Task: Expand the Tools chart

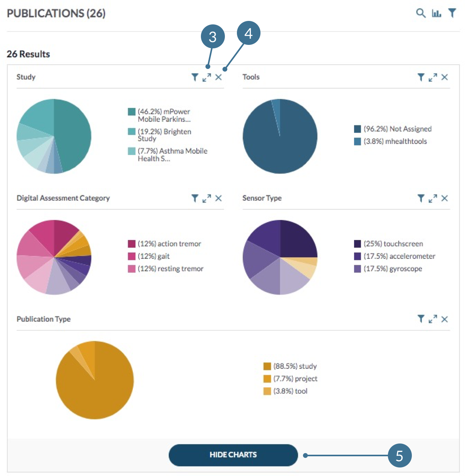Action: tap(433, 77)
